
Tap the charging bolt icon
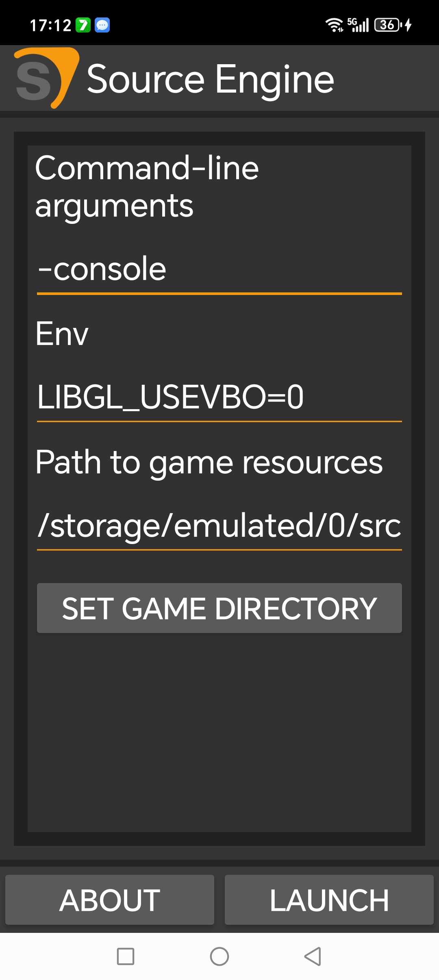pos(408,25)
